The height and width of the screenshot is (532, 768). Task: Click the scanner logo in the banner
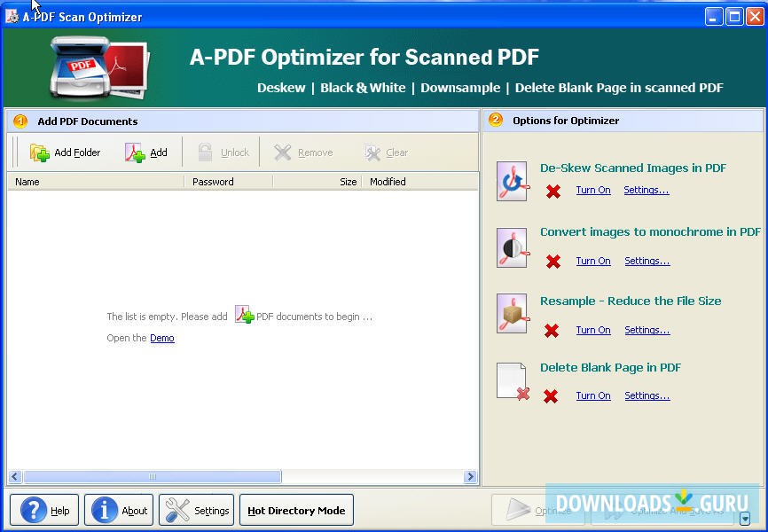tap(99, 67)
